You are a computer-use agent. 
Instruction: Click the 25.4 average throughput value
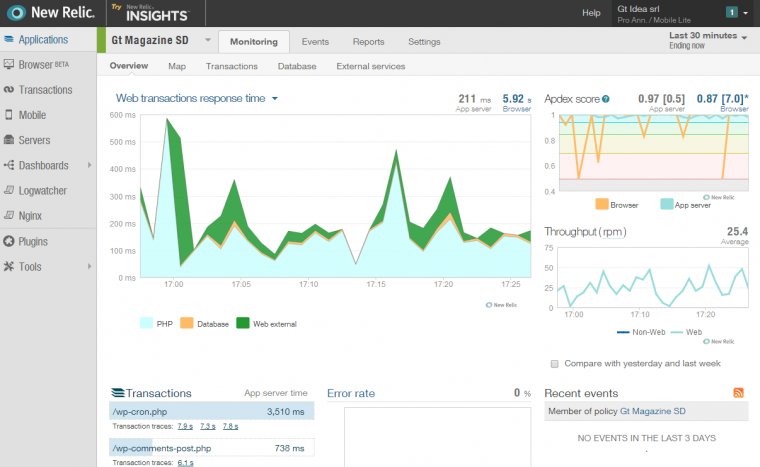pos(737,231)
